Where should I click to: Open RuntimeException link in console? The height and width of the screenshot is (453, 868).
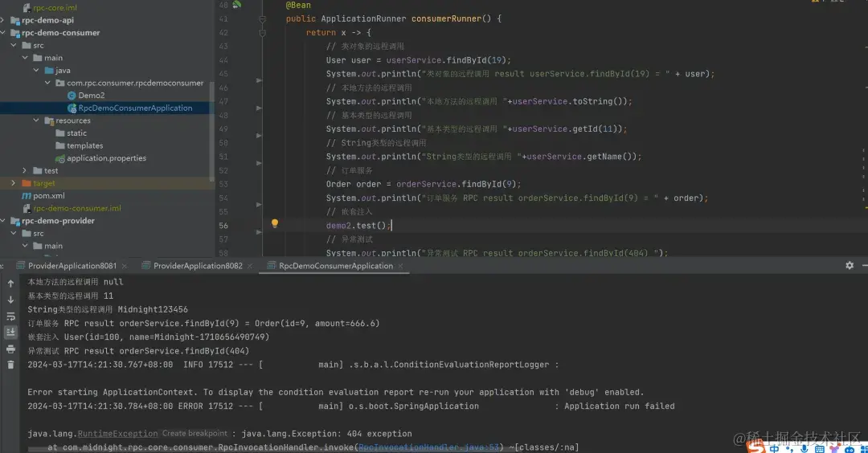[117, 434]
